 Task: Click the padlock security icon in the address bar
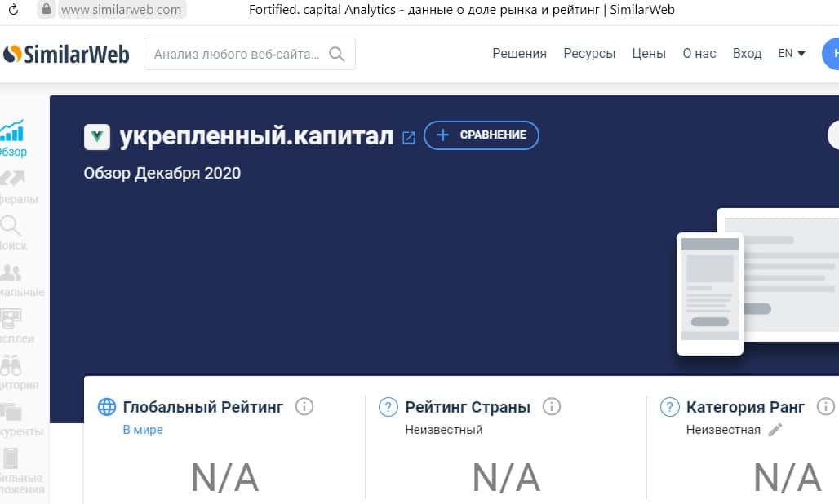46,9
